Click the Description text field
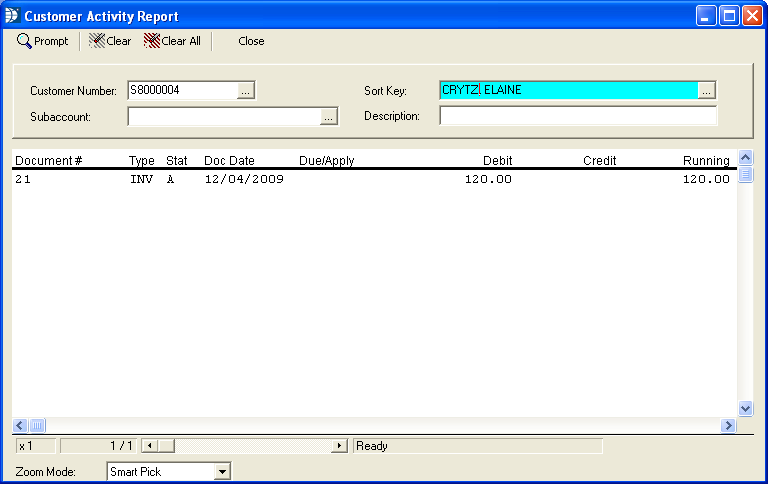768x484 pixels. (578, 116)
